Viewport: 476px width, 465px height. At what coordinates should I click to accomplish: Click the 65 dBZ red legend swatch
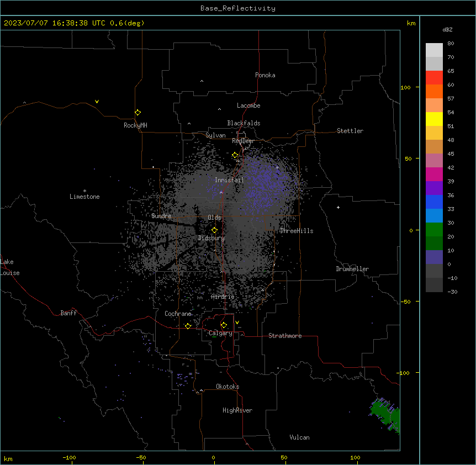(x=434, y=77)
